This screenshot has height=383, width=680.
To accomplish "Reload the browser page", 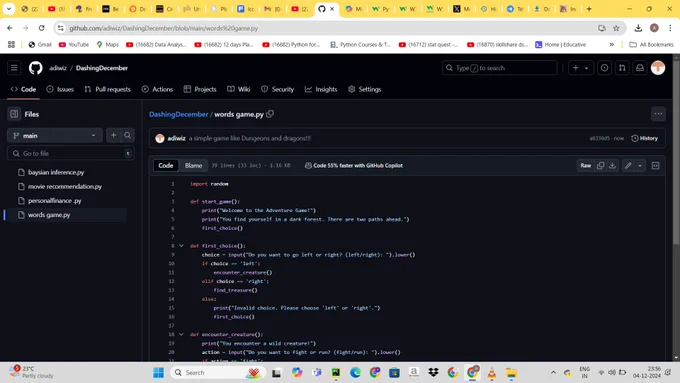I will click(42, 28).
